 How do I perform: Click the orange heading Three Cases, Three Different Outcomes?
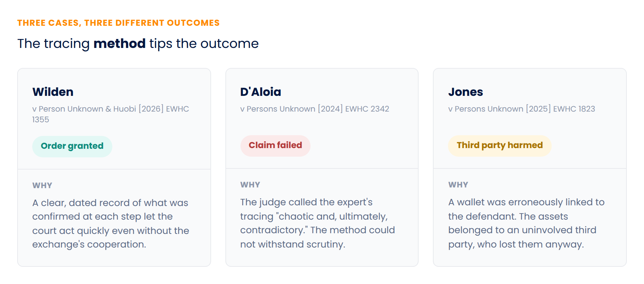click(x=118, y=23)
